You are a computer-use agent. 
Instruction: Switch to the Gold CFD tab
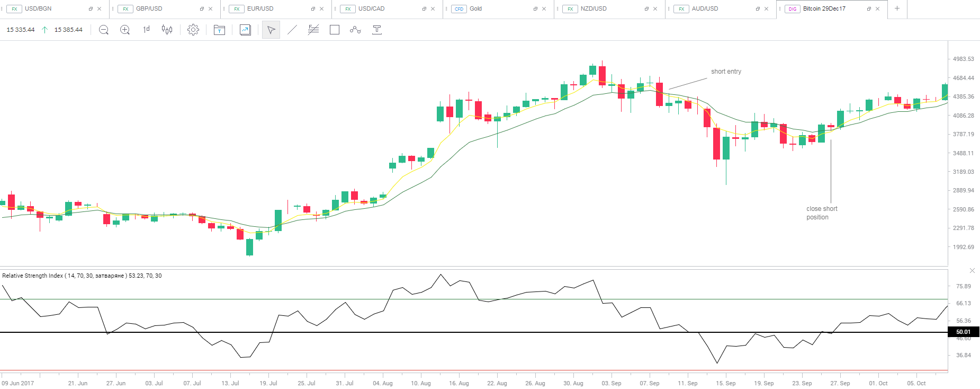(475, 9)
